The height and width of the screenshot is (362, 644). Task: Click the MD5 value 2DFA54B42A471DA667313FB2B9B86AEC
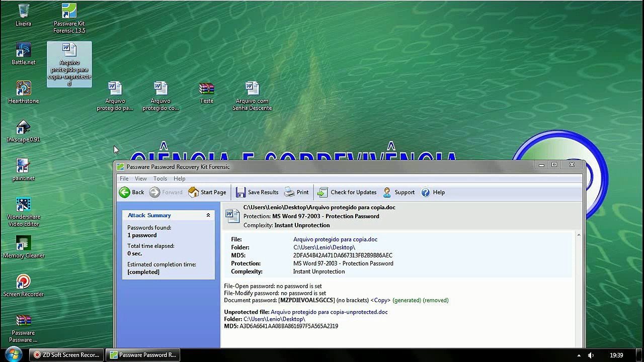click(x=343, y=255)
